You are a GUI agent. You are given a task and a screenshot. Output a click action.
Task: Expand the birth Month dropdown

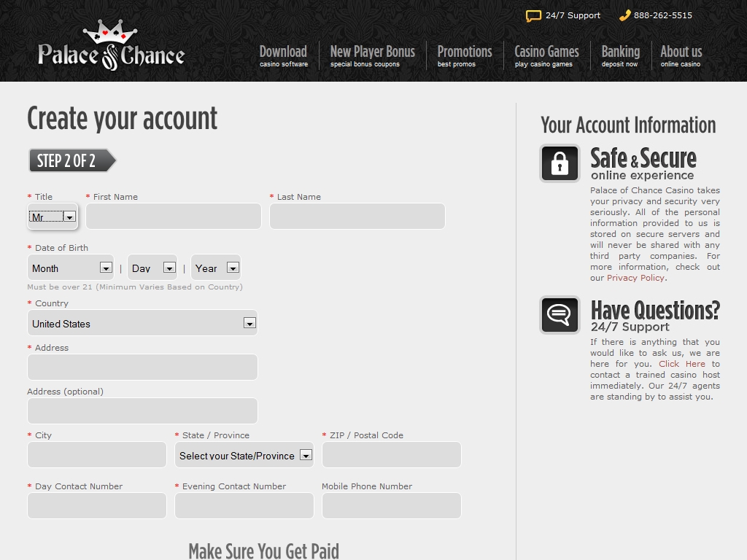(x=71, y=268)
